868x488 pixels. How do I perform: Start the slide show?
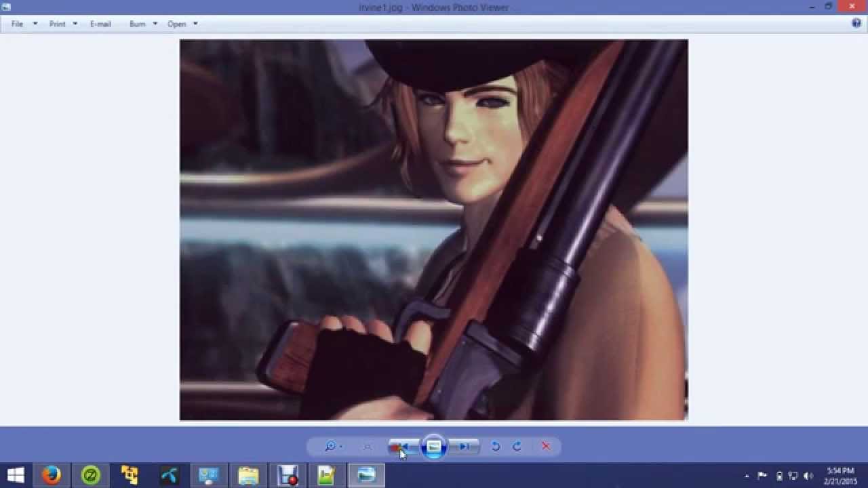tap(434, 447)
